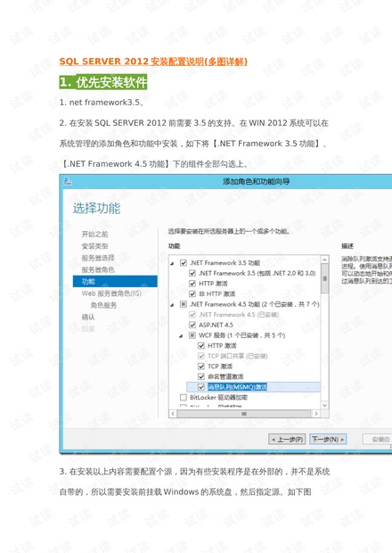This screenshot has height=553, width=392.
Task: Select TCP 端口共享 (已安装) row text
Action: tap(237, 356)
